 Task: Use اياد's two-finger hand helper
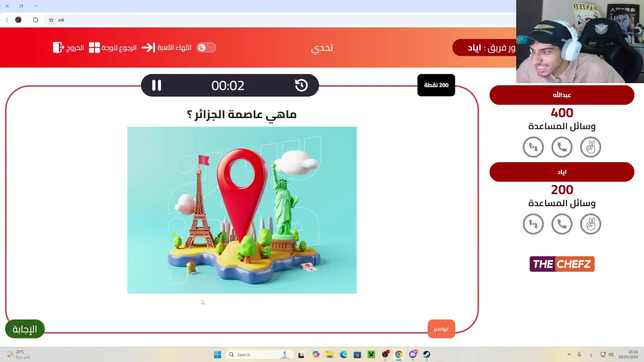(591, 224)
